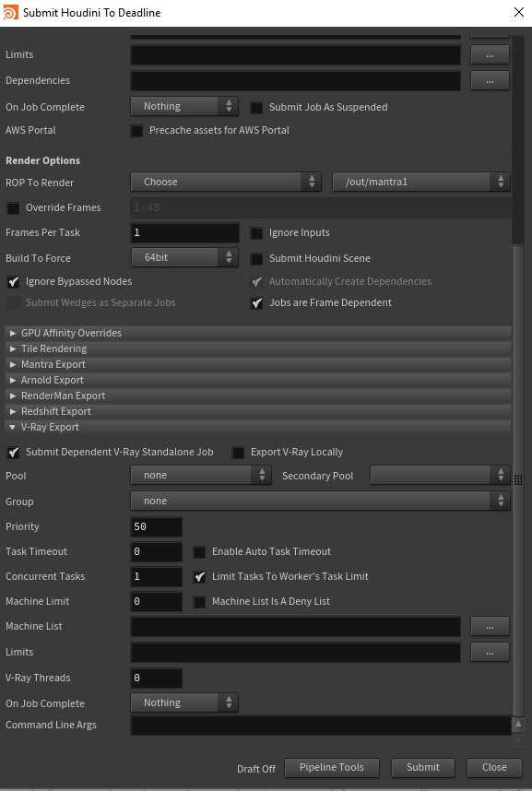Expand Mantra Export section

(x=258, y=364)
